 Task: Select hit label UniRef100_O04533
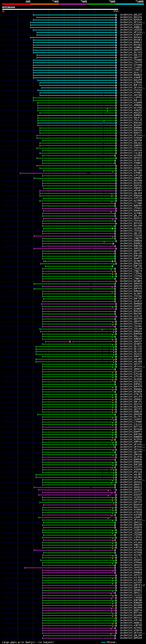(x=131, y=567)
